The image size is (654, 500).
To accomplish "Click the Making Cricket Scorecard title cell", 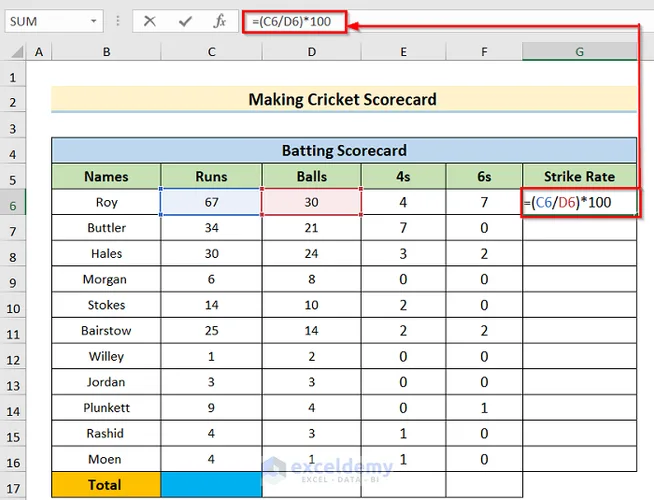I will (x=344, y=100).
